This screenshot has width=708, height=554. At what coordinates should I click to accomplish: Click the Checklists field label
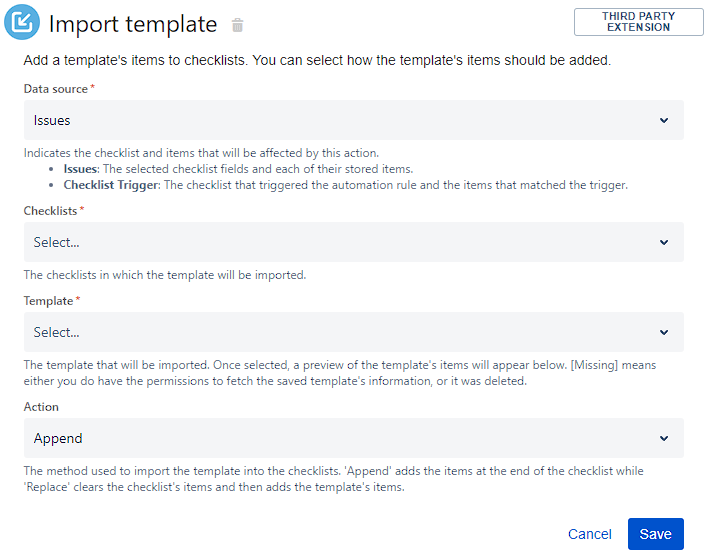tap(50, 211)
